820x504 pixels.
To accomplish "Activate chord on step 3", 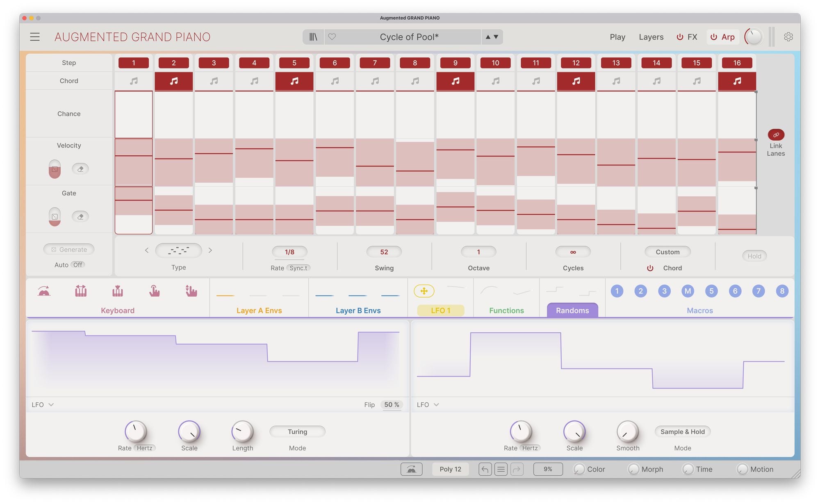I will click(214, 81).
